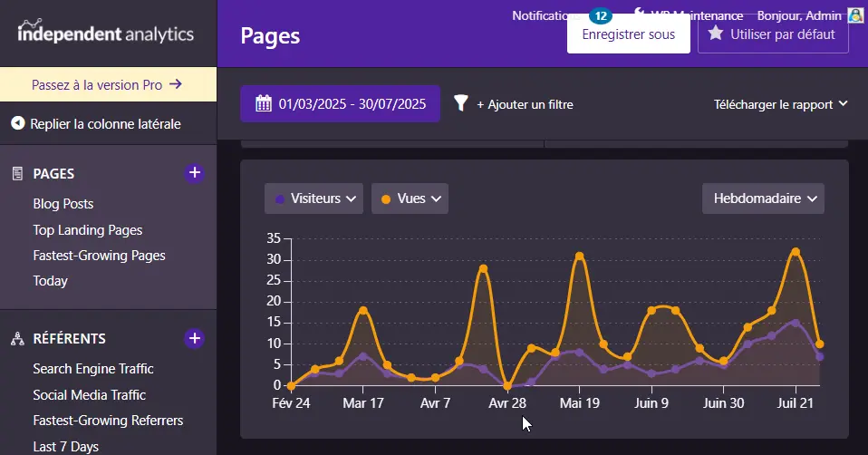
Task: Click the orange peak point above Juil 21
Action: [x=796, y=252]
